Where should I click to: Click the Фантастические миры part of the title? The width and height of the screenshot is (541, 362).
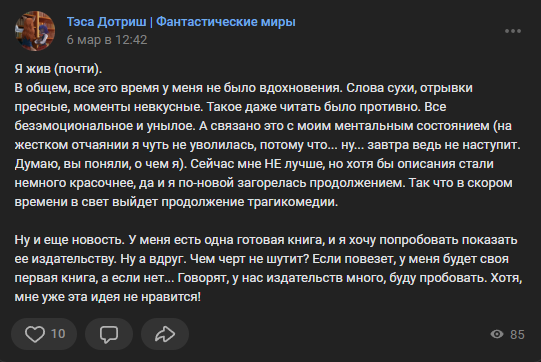(x=226, y=22)
